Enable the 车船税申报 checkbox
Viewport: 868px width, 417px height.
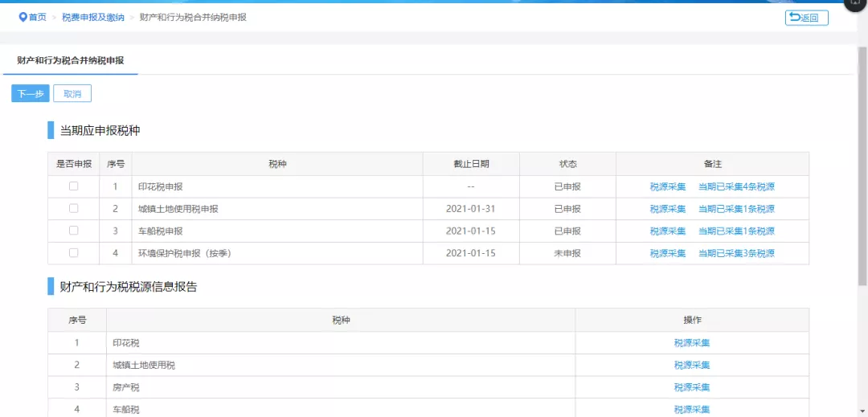click(x=74, y=231)
